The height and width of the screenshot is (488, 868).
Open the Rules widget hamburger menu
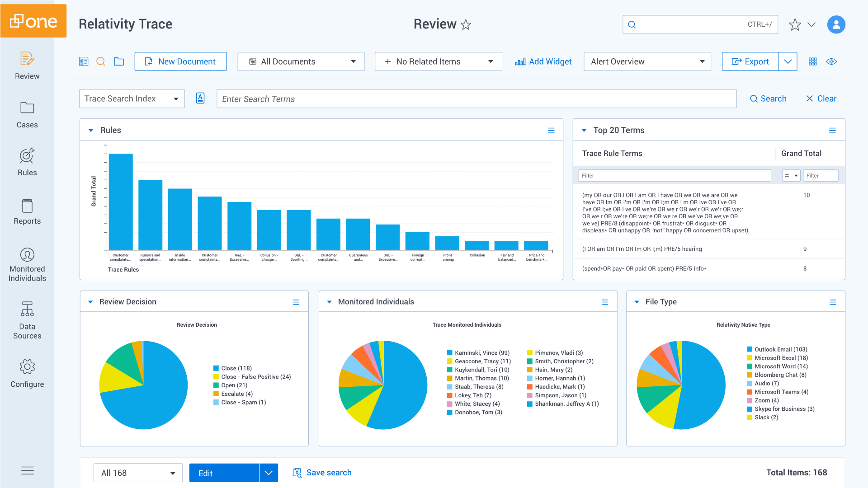551,130
